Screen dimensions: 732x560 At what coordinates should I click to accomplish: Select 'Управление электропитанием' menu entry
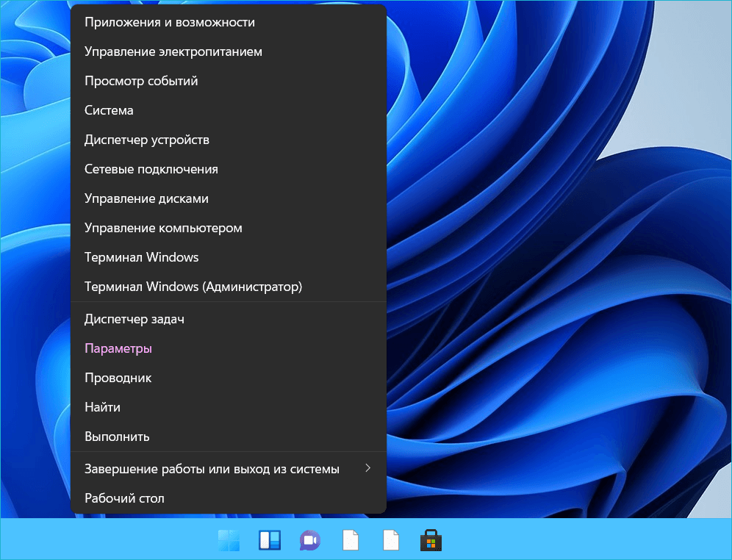click(x=173, y=51)
